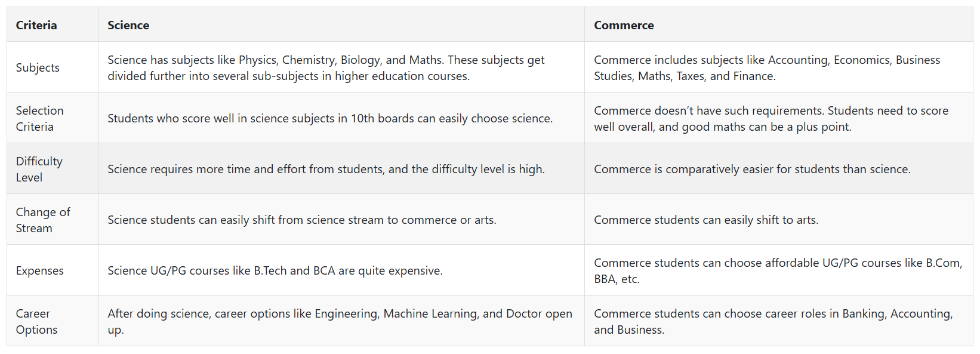This screenshot has height=354, width=980.
Task: Click the cell saying good maths is a plus
Action: pyautogui.click(x=779, y=118)
